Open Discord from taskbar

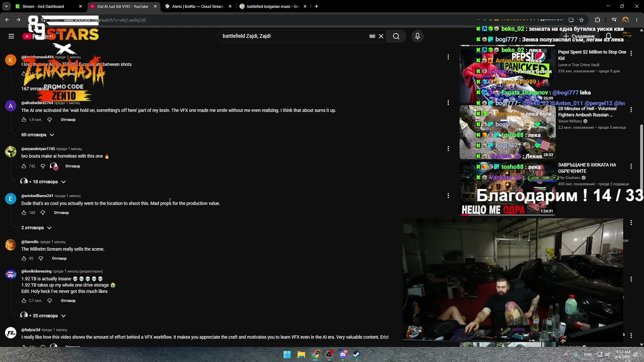click(343, 354)
